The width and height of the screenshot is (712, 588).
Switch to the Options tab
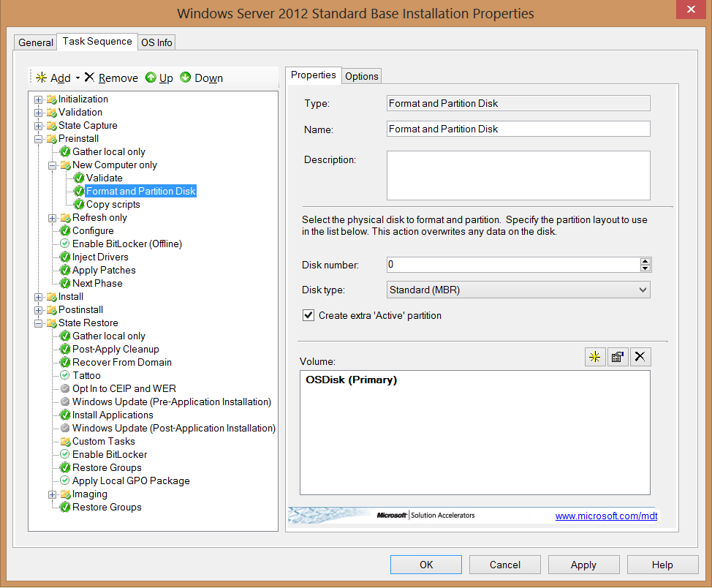click(361, 76)
